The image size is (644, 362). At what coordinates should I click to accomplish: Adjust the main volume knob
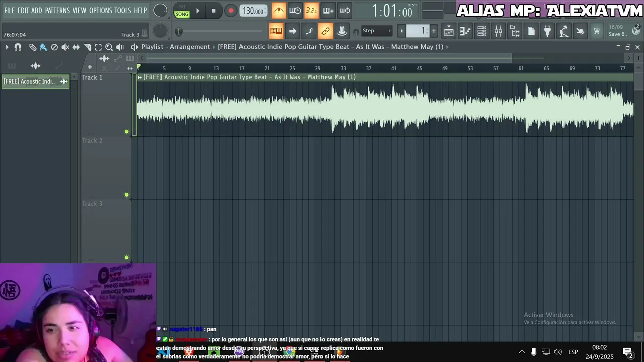160,10
